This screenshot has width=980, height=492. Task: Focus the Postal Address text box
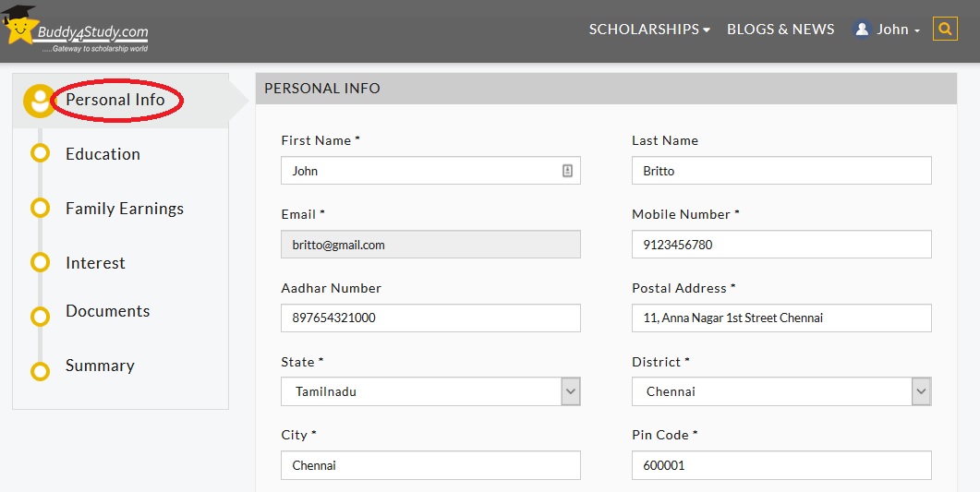pos(781,318)
